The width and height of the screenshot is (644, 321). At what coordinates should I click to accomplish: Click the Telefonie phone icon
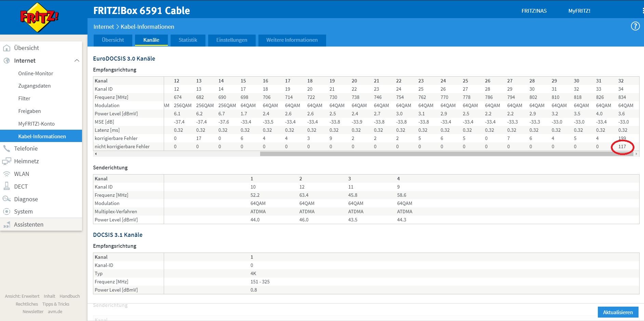(6, 149)
